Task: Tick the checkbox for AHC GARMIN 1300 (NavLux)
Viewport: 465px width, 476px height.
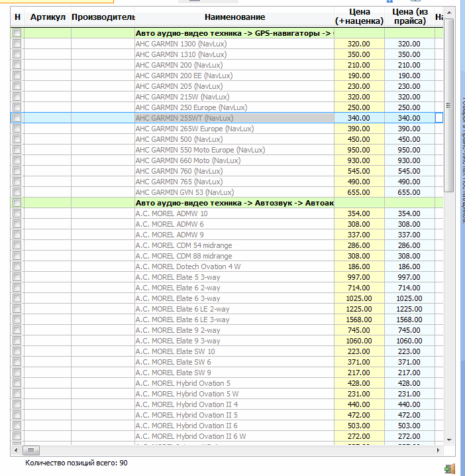Action: 17,43
